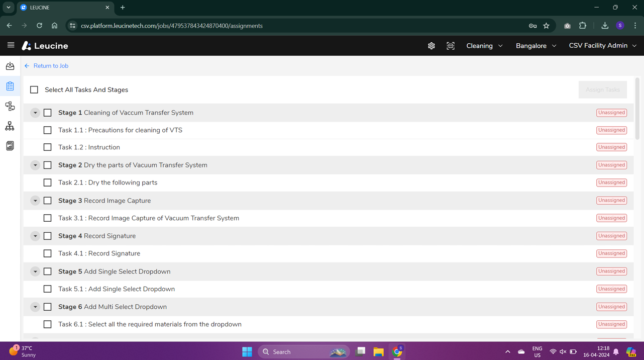Screen dimensions: 644x360
Task: Select Stage 2 Dry the parts checkbox
Action: 48,165
